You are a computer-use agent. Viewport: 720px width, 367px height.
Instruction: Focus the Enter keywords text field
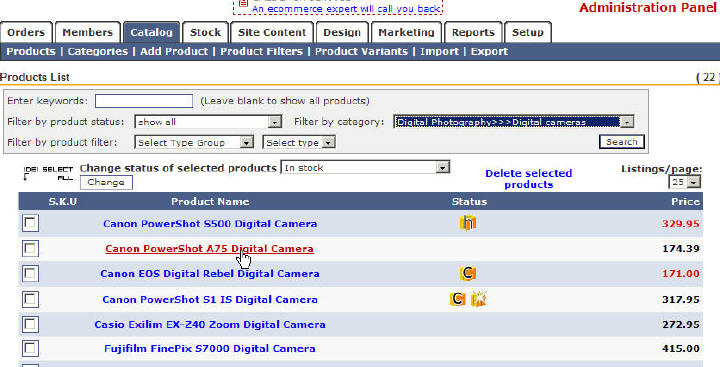click(144, 101)
